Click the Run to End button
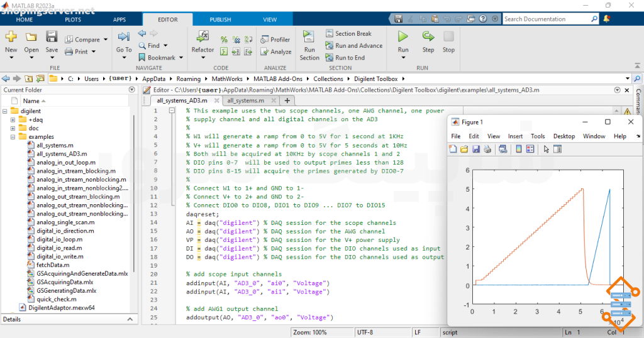This screenshot has width=644, height=338. point(345,58)
